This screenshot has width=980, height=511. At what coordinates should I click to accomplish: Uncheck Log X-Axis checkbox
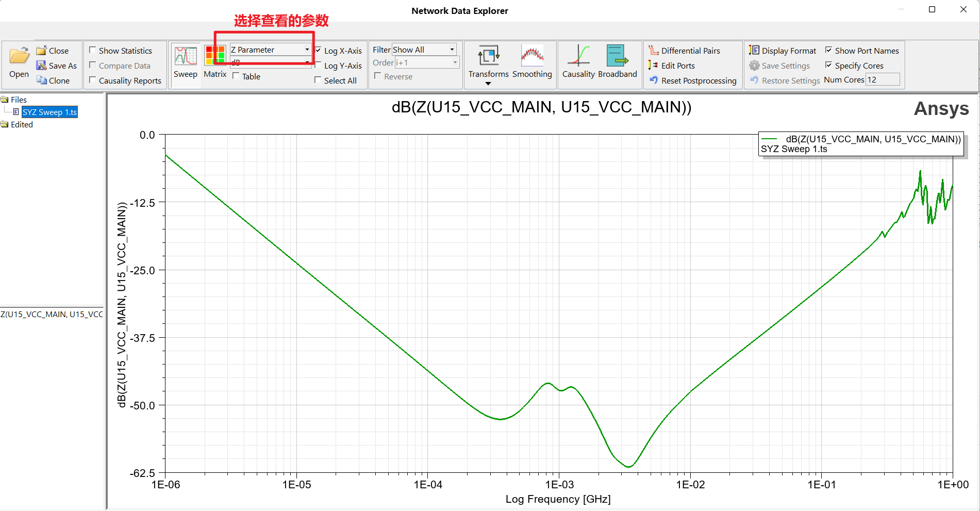318,50
